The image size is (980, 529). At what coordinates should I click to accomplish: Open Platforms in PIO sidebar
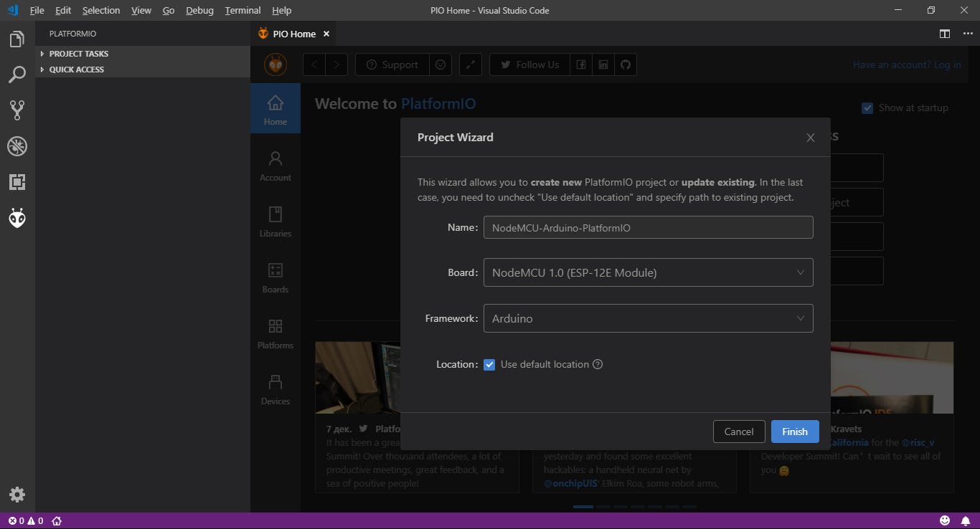(275, 333)
